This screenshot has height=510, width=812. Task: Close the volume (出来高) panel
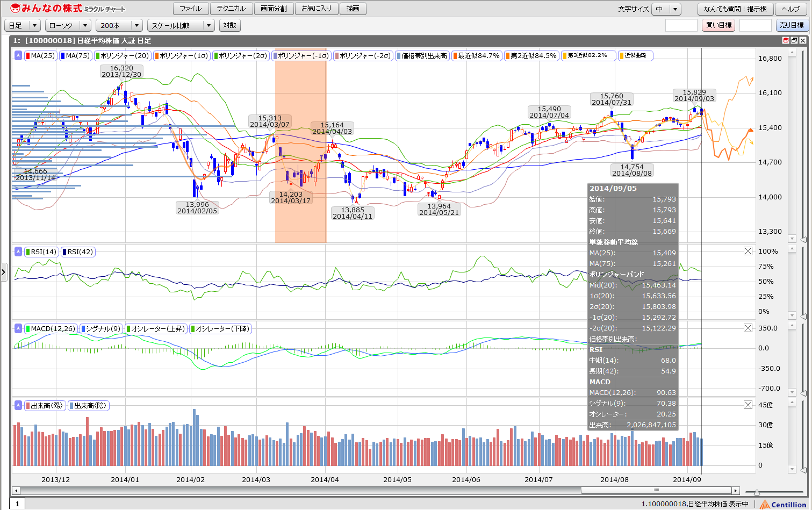(748, 405)
